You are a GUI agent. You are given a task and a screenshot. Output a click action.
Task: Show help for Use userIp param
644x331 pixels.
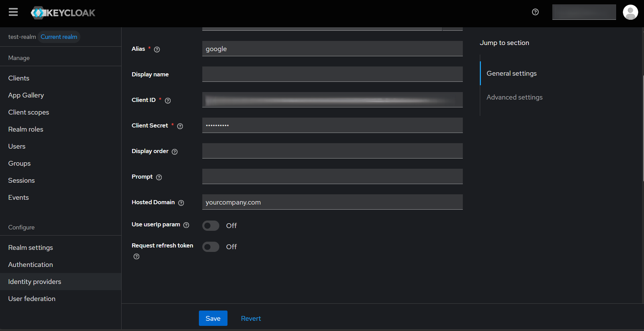point(186,225)
